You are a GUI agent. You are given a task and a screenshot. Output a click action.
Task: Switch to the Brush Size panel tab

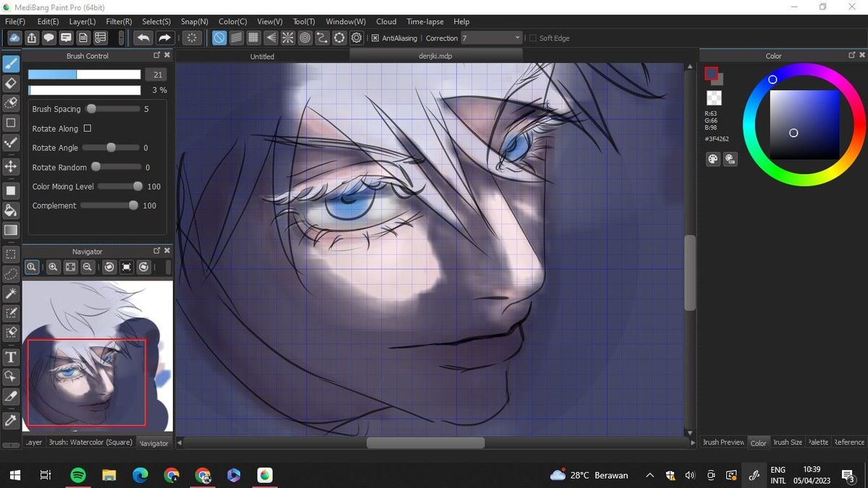click(x=787, y=442)
